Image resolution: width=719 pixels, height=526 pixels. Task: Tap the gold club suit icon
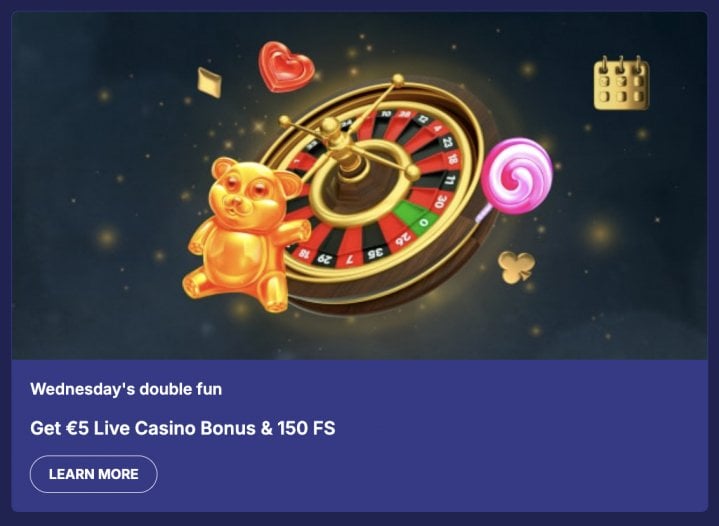click(x=517, y=267)
